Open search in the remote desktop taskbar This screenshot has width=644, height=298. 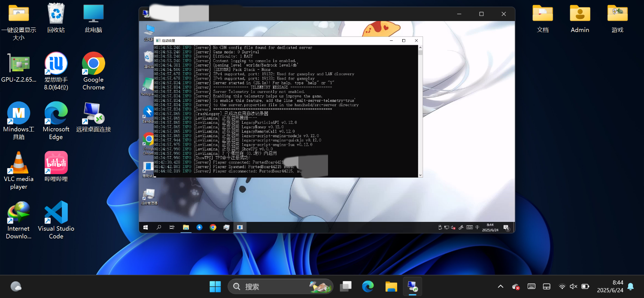pos(159,227)
